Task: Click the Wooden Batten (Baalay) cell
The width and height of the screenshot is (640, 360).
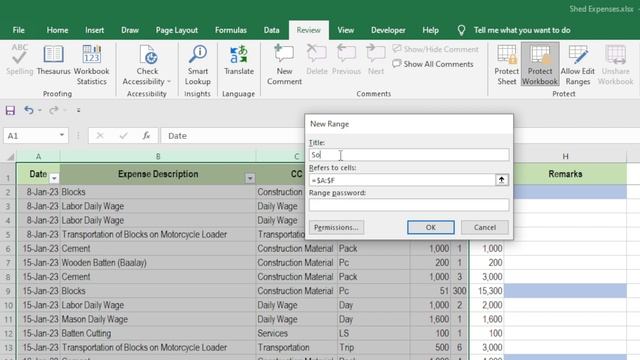Action: [x=158, y=263]
